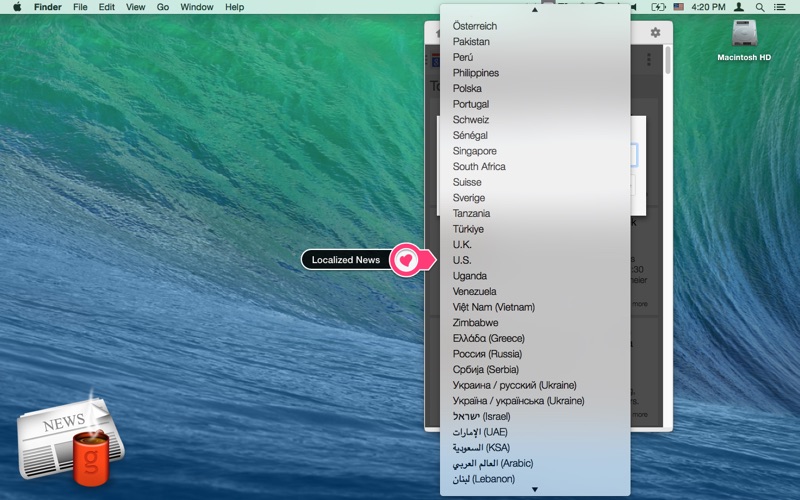Open Spotlight search magnifier icon
Image resolution: width=800 pixels, height=500 pixels.
760,7
